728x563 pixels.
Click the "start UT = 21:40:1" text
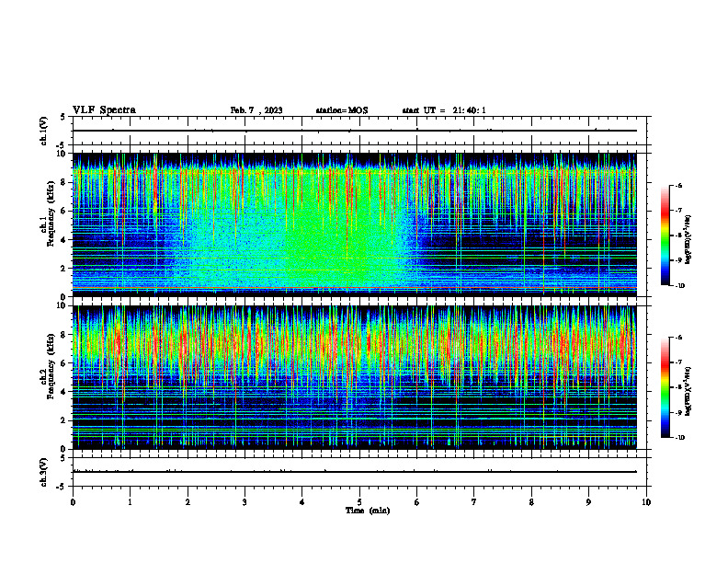[x=444, y=110]
